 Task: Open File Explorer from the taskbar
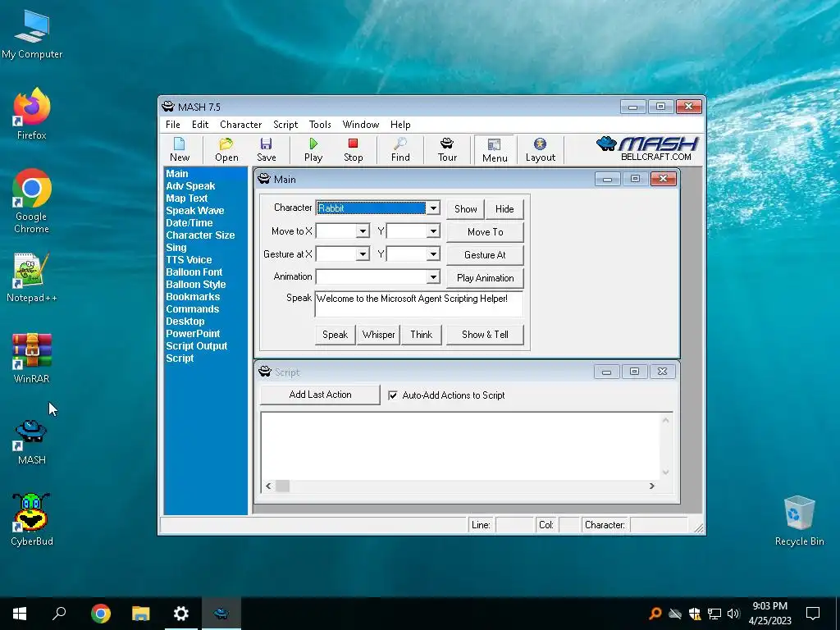pyautogui.click(x=140, y=614)
